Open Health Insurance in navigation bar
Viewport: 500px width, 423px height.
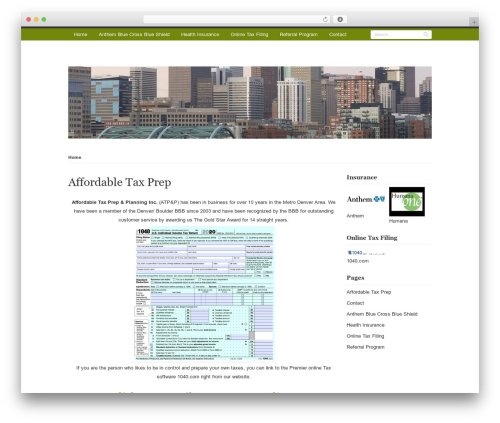[200, 34]
